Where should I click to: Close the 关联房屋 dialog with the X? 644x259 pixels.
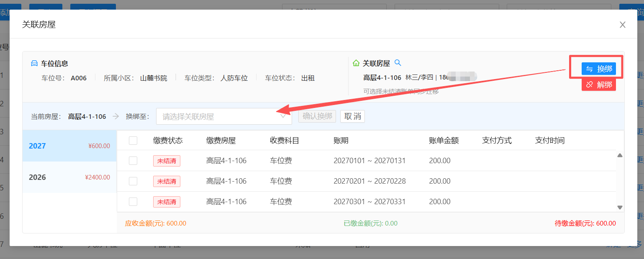point(622,25)
